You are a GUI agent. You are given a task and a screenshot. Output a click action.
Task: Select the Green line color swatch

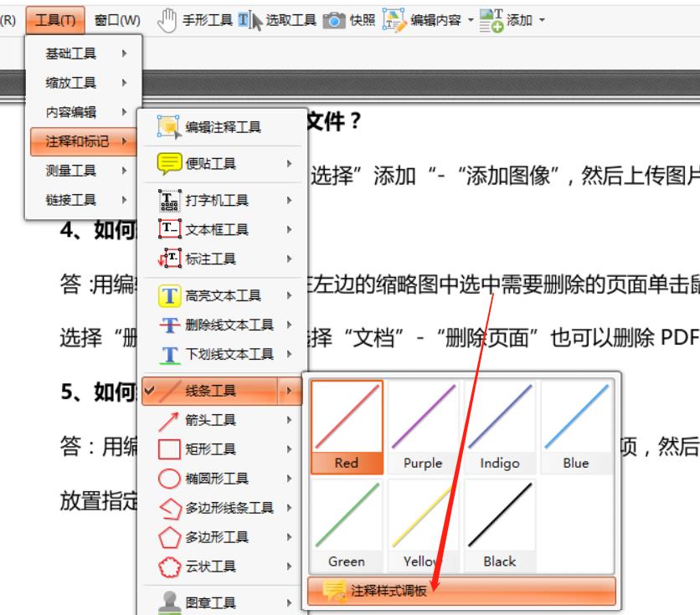(x=345, y=517)
